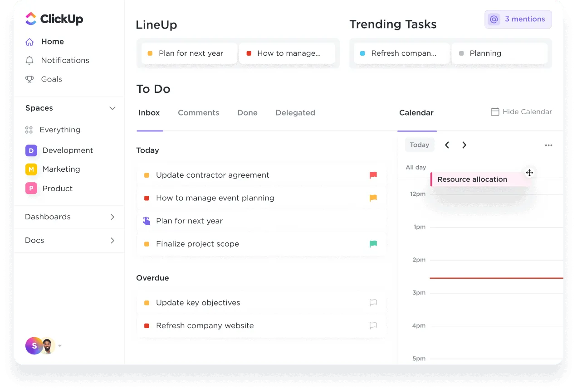Screen dimensions: 577x392
Task: Click the Home house icon
Action: 29,42
